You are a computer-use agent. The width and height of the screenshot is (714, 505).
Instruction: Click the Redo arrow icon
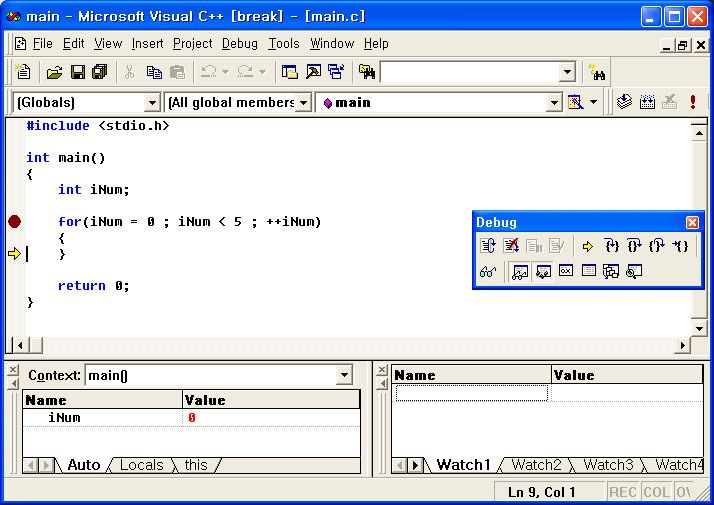coord(245,72)
